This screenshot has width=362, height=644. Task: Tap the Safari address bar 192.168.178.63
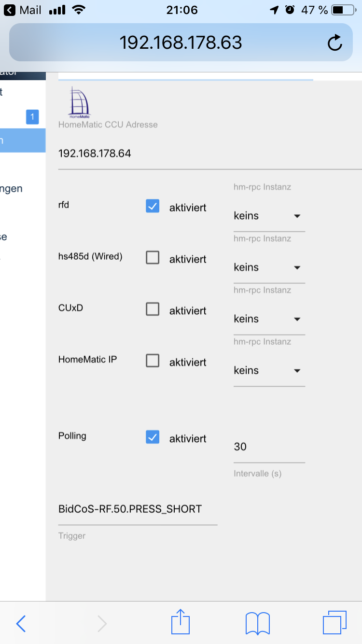coord(181,42)
